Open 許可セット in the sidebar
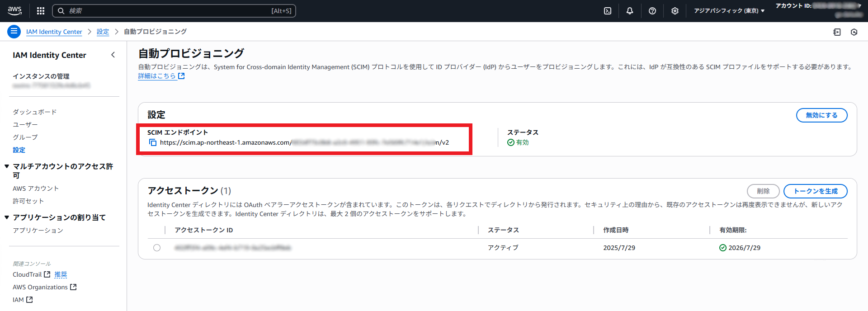The height and width of the screenshot is (311, 868). tap(28, 201)
